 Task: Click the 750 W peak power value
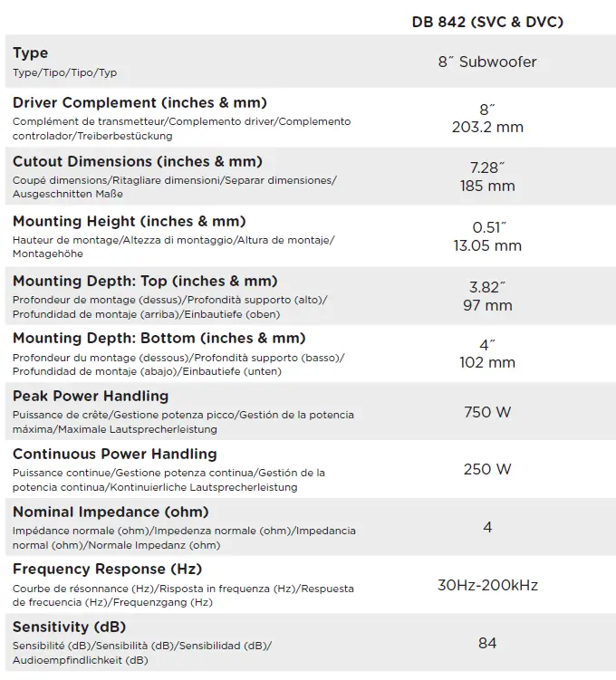tap(487, 412)
